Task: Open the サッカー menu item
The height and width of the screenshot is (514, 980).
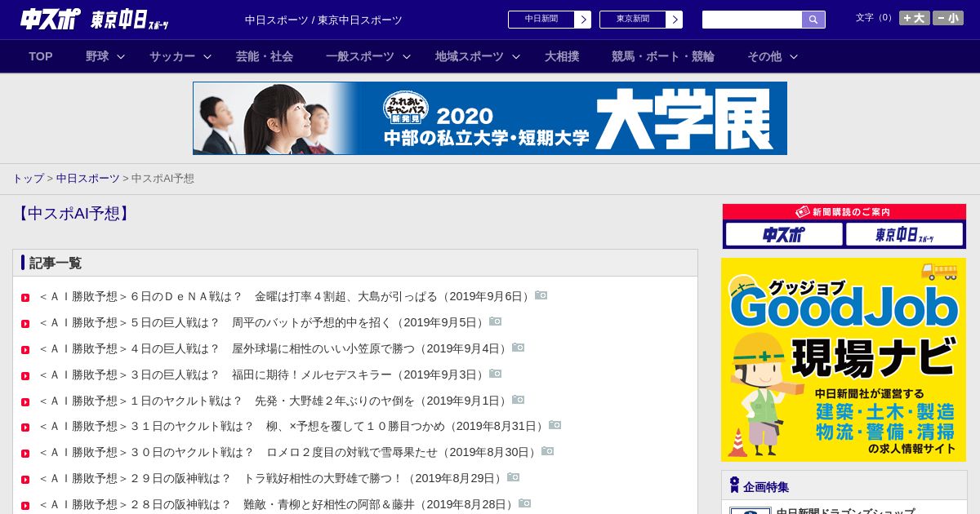Action: point(172,56)
